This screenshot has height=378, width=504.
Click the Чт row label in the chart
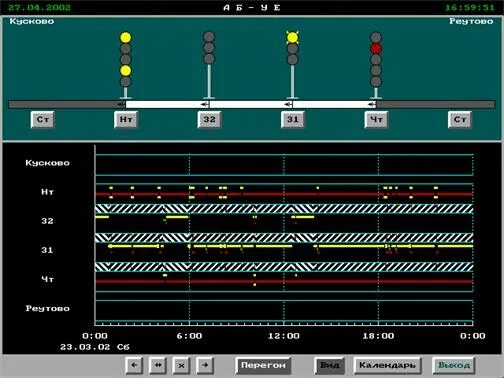tap(47, 279)
